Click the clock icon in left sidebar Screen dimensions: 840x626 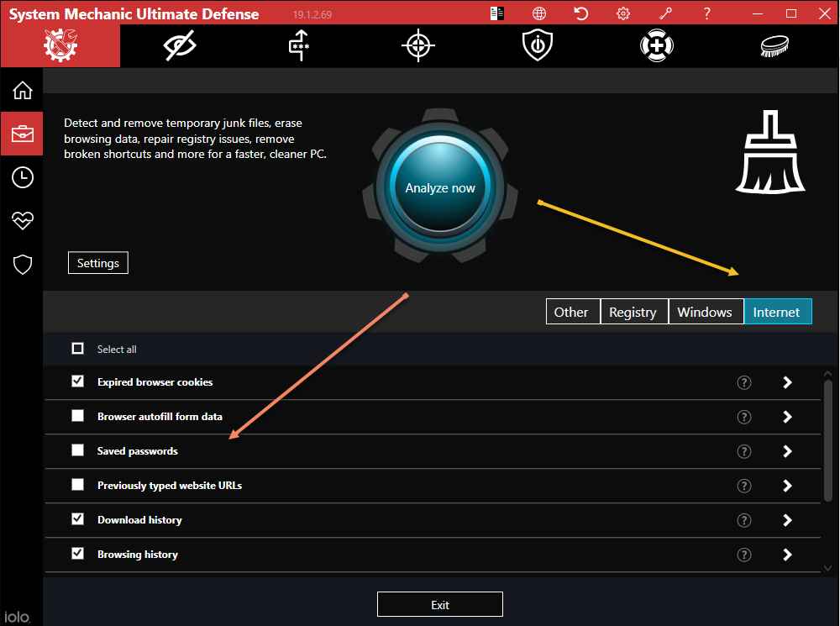[x=22, y=177]
